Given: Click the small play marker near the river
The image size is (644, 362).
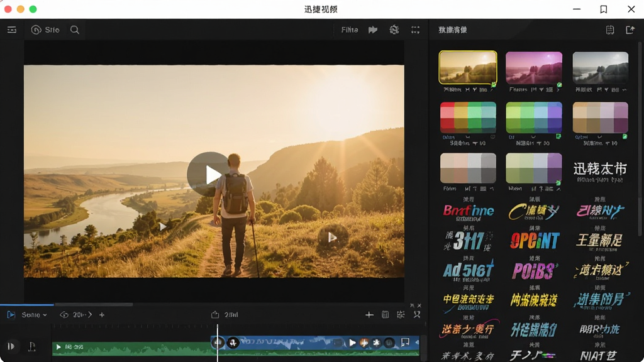Looking at the screenshot, I should (x=163, y=226).
